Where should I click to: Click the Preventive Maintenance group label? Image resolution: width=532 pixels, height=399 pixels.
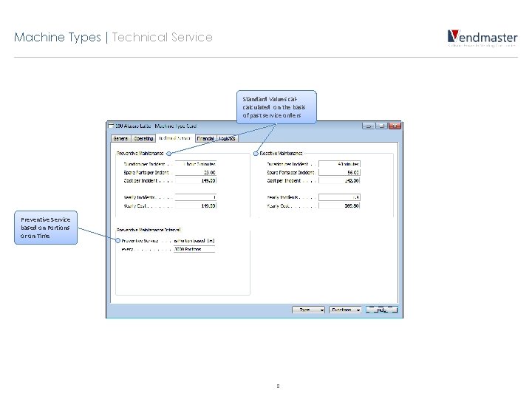tap(140, 154)
